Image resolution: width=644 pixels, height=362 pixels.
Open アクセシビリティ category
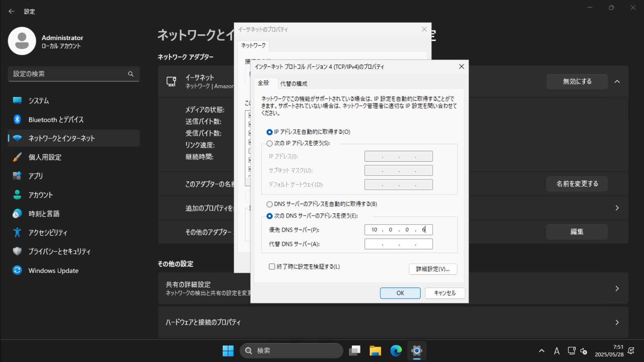74,232
